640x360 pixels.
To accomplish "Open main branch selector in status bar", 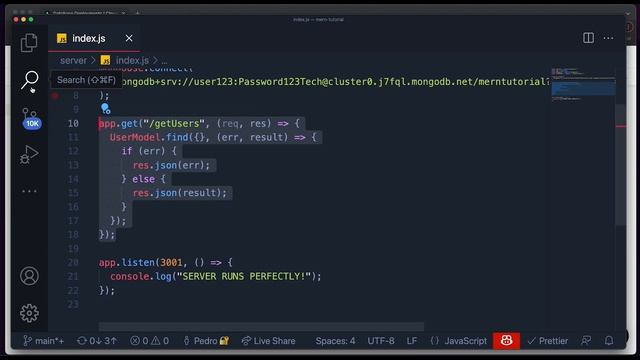I will pyautogui.click(x=44, y=340).
